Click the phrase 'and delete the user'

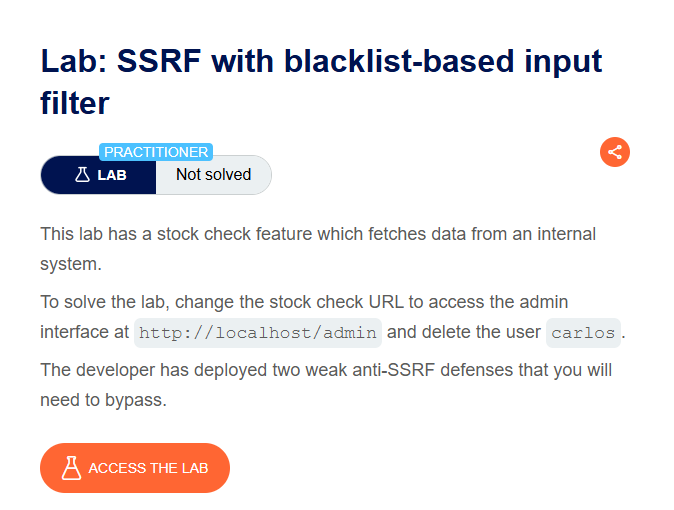coord(464,332)
